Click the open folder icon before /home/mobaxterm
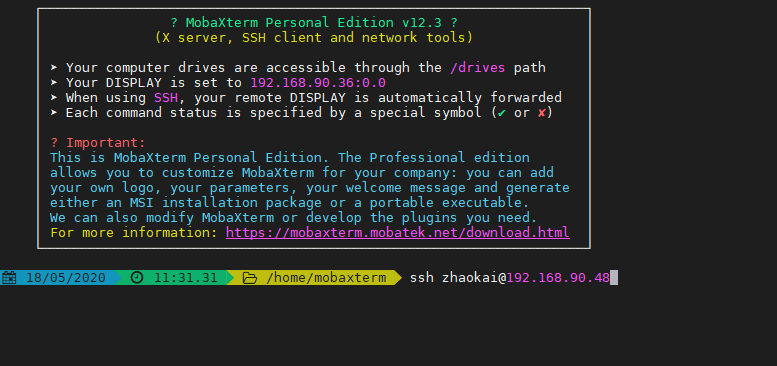The height and width of the screenshot is (366, 777). tap(250, 278)
